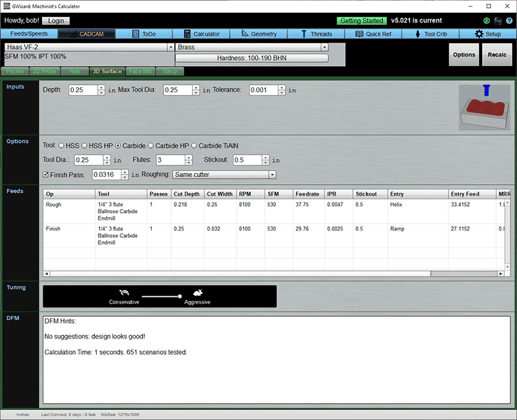Enable the HSS tool radio button
The height and width of the screenshot is (420, 517).
click(x=61, y=145)
